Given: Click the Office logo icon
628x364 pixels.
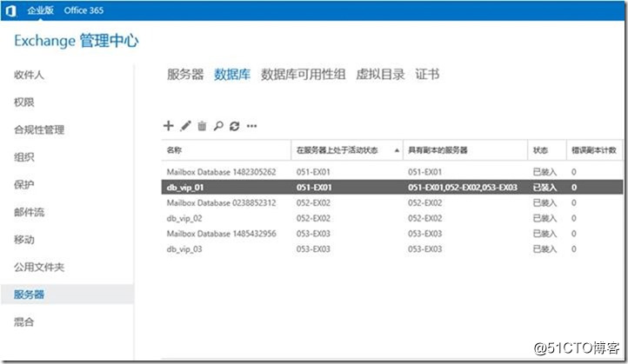Looking at the screenshot, I should tap(10, 10).
